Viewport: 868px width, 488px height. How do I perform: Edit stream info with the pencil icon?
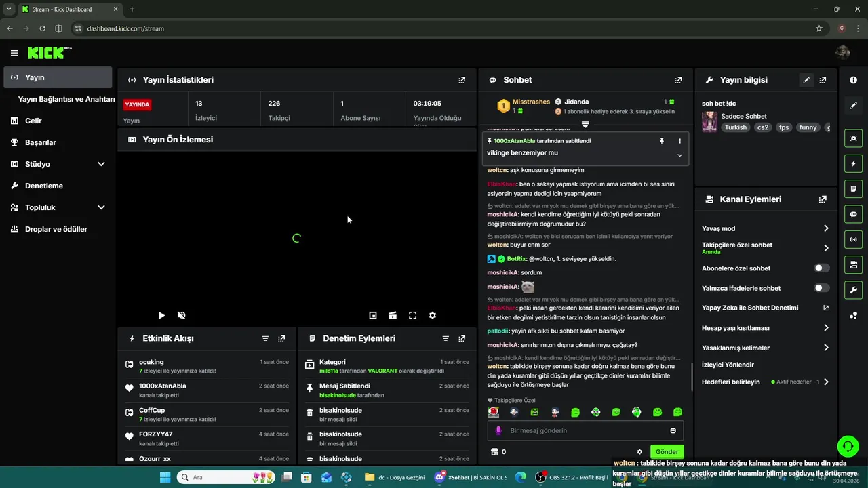click(806, 80)
